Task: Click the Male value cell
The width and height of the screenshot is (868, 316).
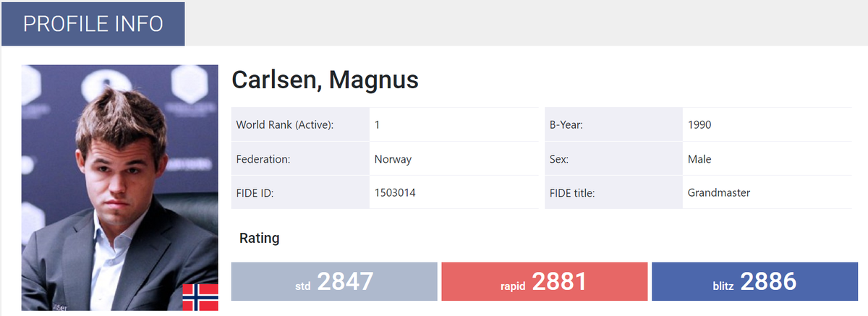Action: click(x=767, y=158)
